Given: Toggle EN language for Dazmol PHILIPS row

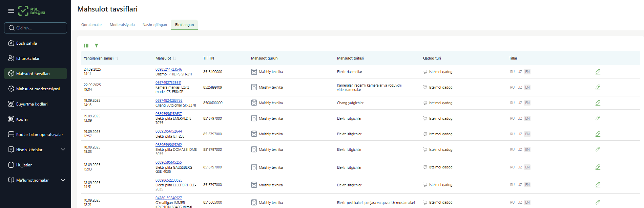Looking at the screenshot, I should coord(527,72).
